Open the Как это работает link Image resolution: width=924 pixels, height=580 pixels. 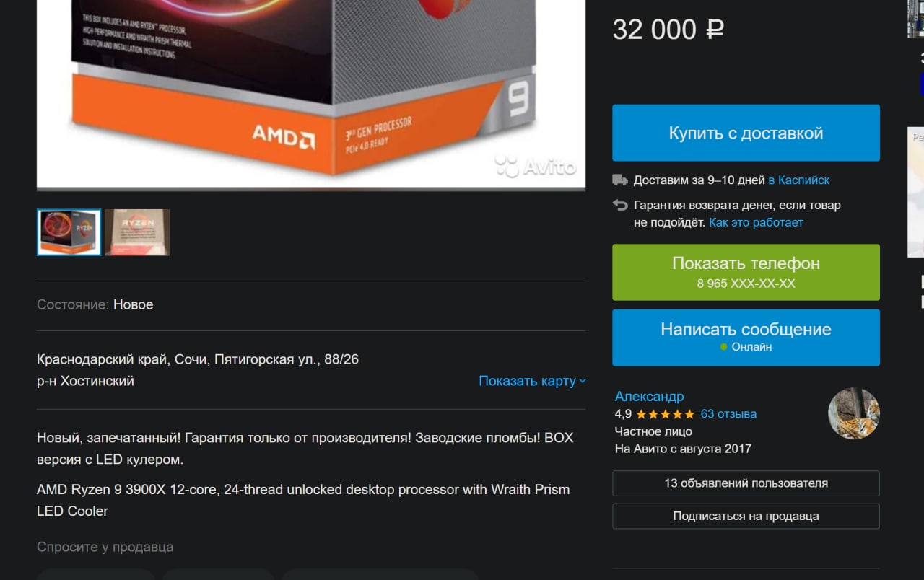(756, 222)
